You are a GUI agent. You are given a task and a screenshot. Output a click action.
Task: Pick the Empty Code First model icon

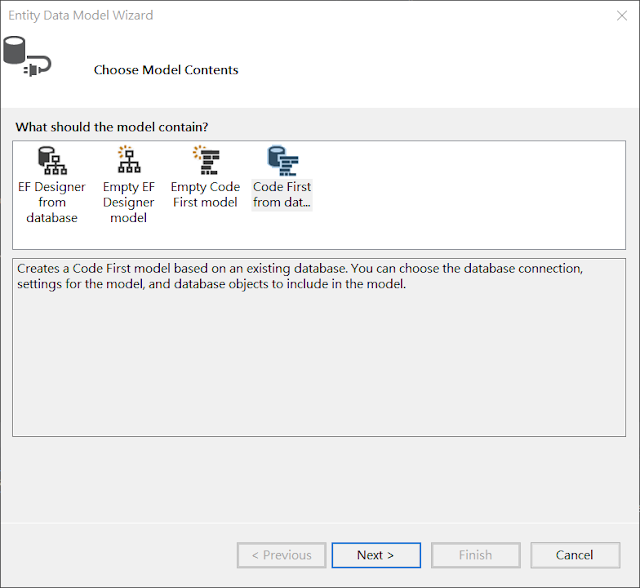207,160
